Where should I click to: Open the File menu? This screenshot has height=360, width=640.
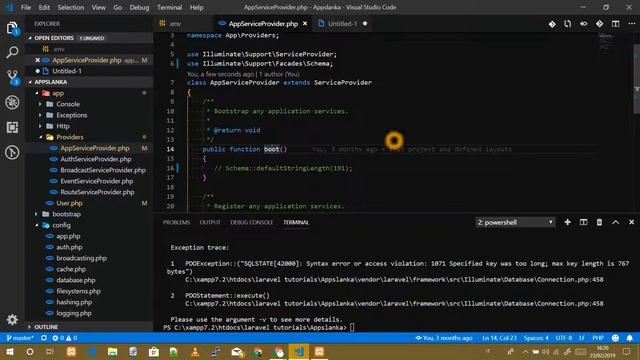coord(26,7)
